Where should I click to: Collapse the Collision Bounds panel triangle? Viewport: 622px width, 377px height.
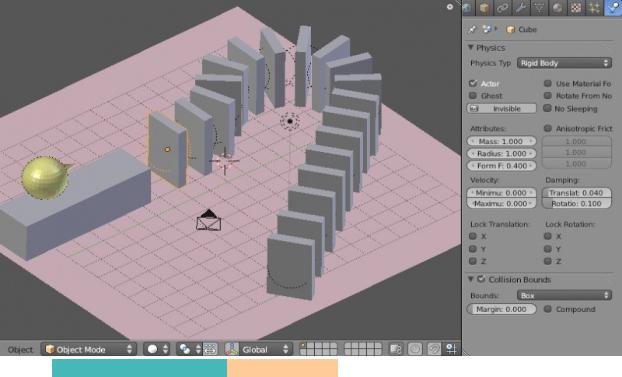(x=470, y=279)
